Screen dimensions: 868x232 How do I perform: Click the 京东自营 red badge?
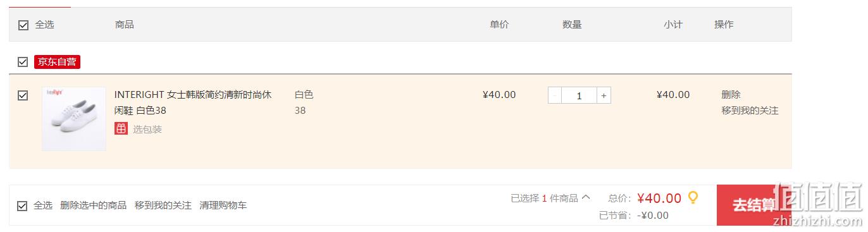pyautogui.click(x=57, y=62)
